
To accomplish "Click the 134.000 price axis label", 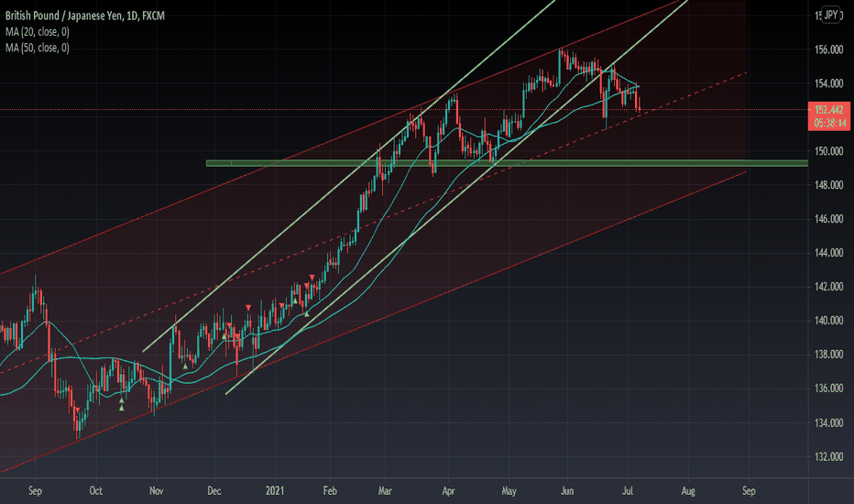I will [x=828, y=422].
